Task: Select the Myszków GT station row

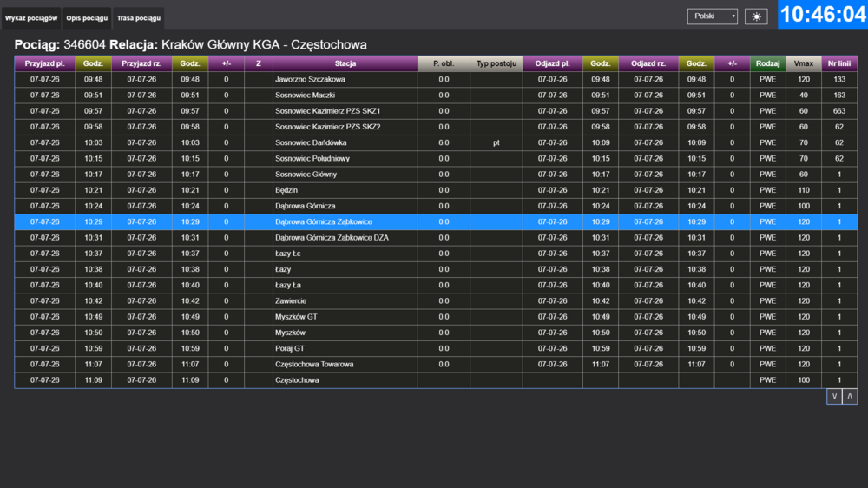Action: coord(436,317)
